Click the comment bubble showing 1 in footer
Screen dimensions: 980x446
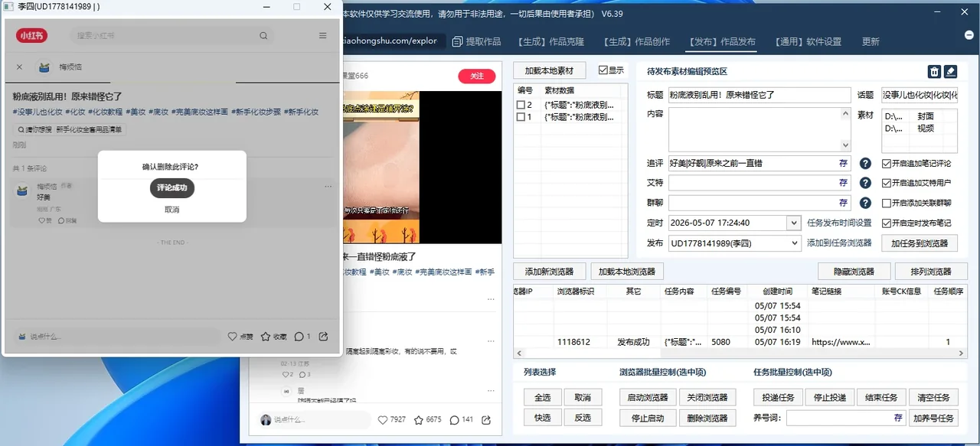[299, 337]
